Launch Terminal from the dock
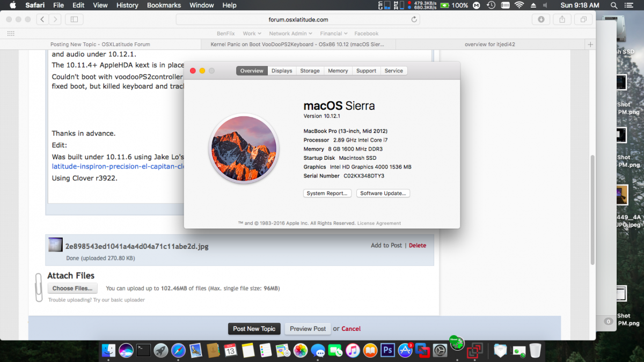 click(143, 351)
